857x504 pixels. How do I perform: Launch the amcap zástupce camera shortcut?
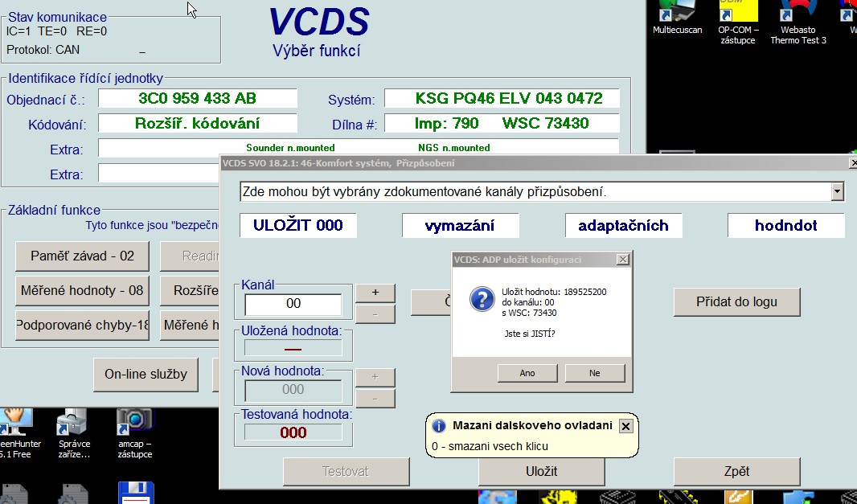pos(135,434)
